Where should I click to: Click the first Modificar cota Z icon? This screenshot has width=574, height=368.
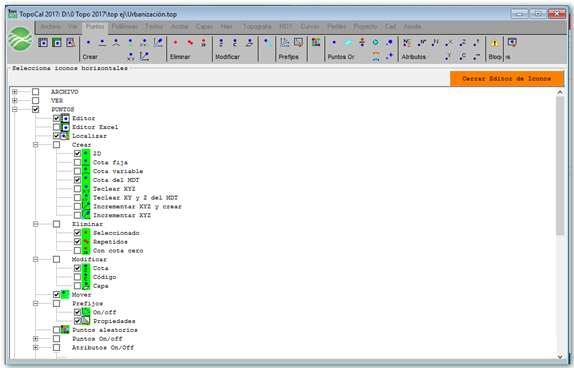tap(221, 42)
